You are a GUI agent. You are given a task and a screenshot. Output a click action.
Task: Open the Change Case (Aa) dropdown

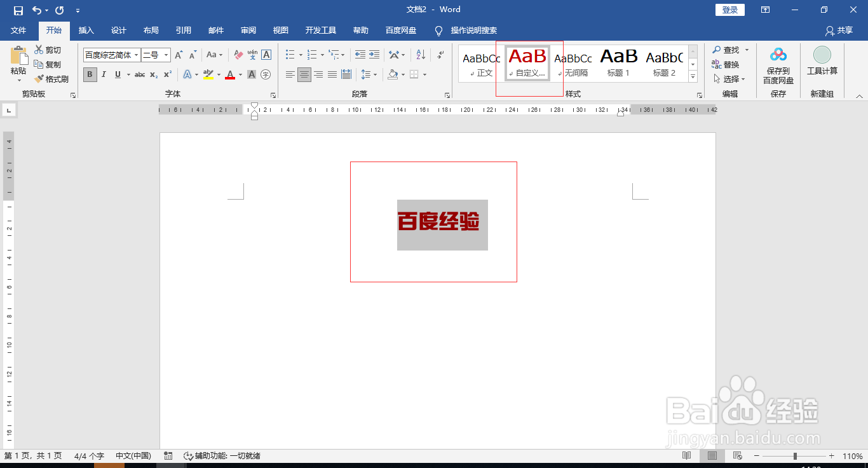[215, 55]
